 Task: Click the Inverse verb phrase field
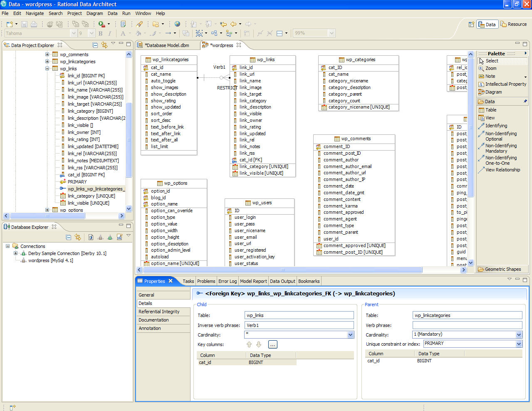(299, 325)
